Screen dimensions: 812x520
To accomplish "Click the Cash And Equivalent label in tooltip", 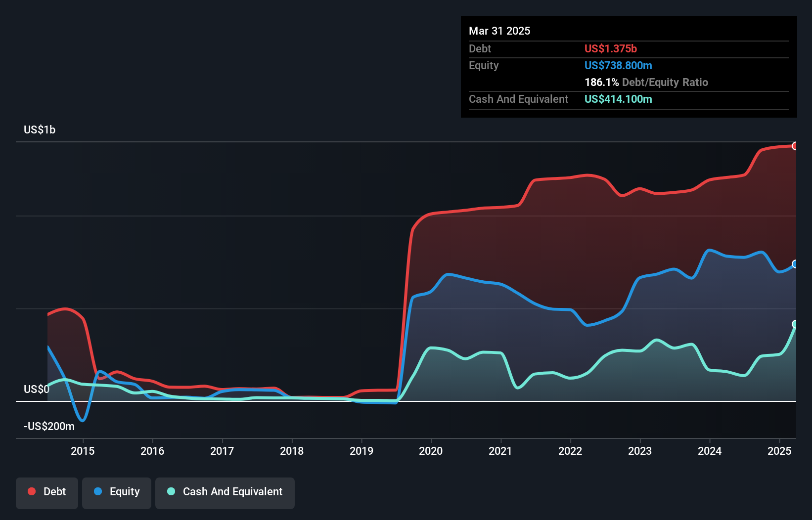I will point(518,99).
